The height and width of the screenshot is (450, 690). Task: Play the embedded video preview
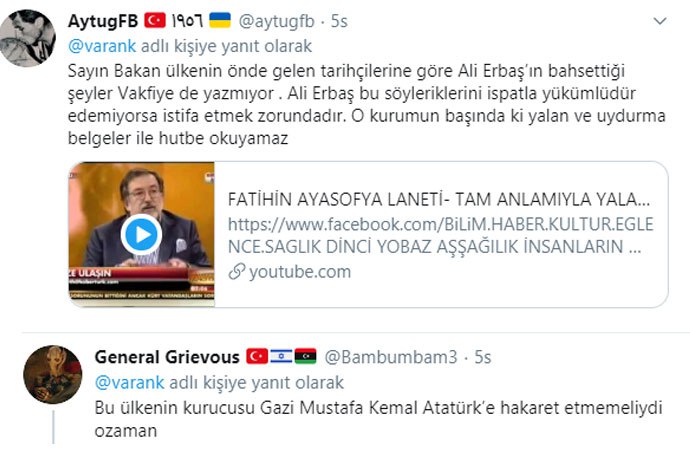pyautogui.click(x=141, y=234)
